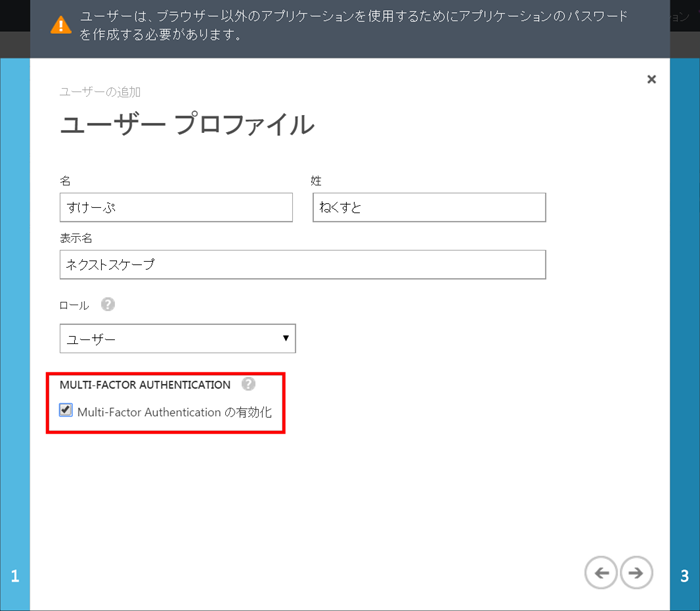Proceed to next step with forward arrow
Viewport: 700px width, 611px height.
click(x=636, y=573)
